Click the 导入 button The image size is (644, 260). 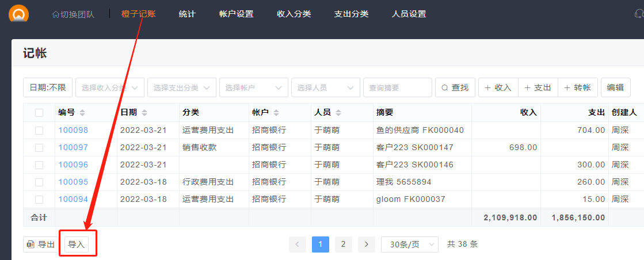coord(77,244)
